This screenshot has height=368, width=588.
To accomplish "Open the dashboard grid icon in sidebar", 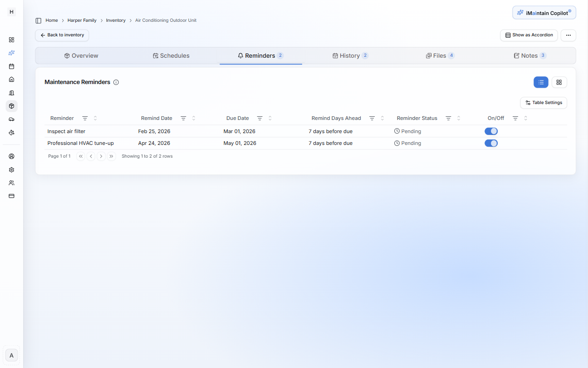I will pyautogui.click(x=11, y=40).
